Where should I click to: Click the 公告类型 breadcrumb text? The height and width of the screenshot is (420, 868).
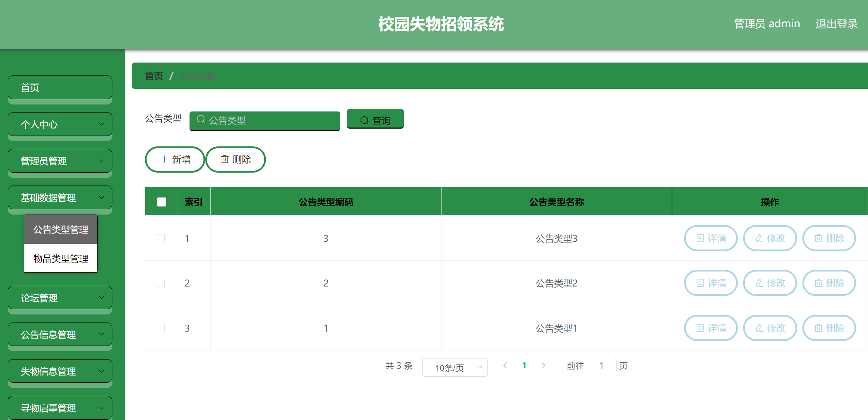198,76
